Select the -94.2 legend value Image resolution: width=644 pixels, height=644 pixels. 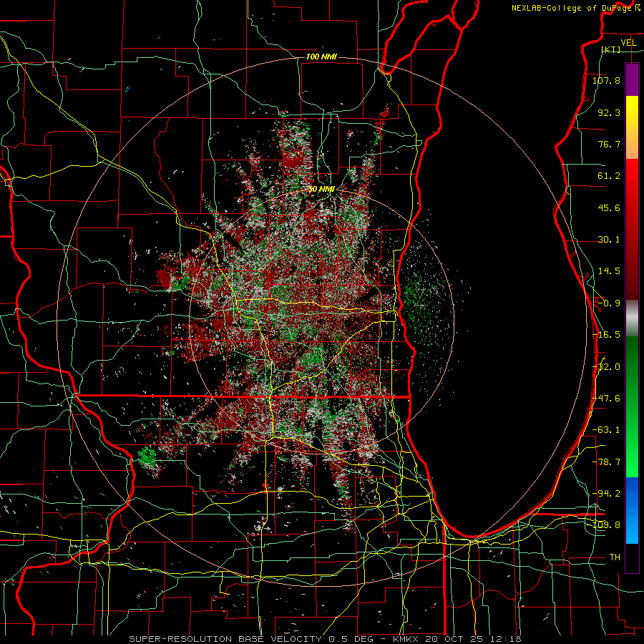point(606,494)
